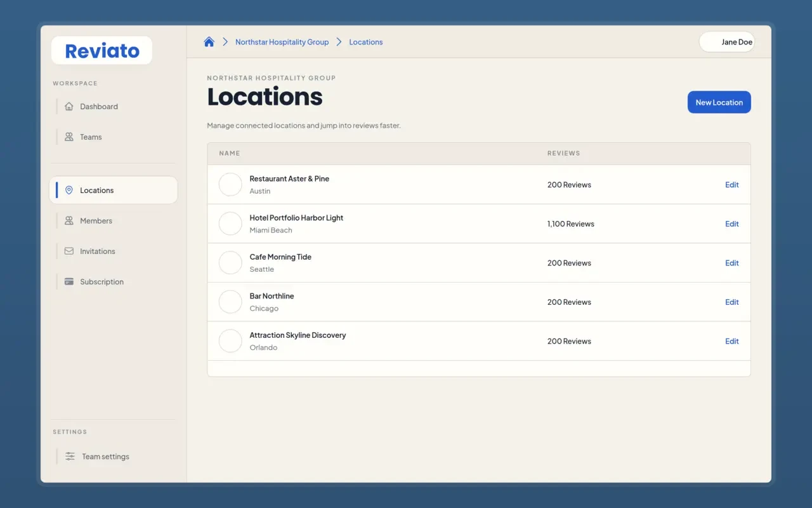Click the 1,100 Reviews cell

[571, 224]
